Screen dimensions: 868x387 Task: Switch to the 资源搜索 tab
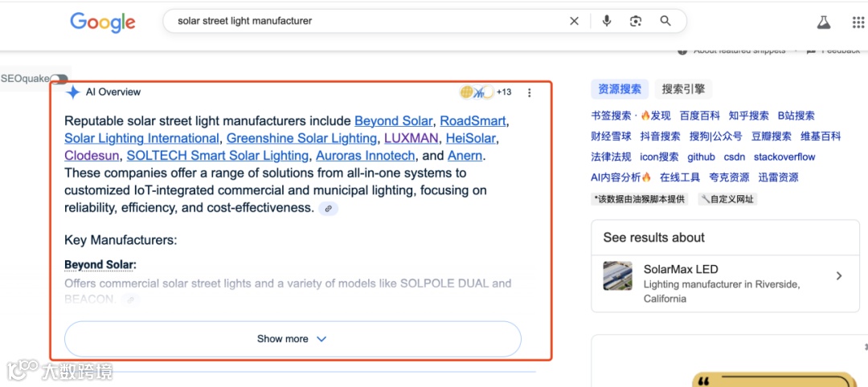(620, 89)
